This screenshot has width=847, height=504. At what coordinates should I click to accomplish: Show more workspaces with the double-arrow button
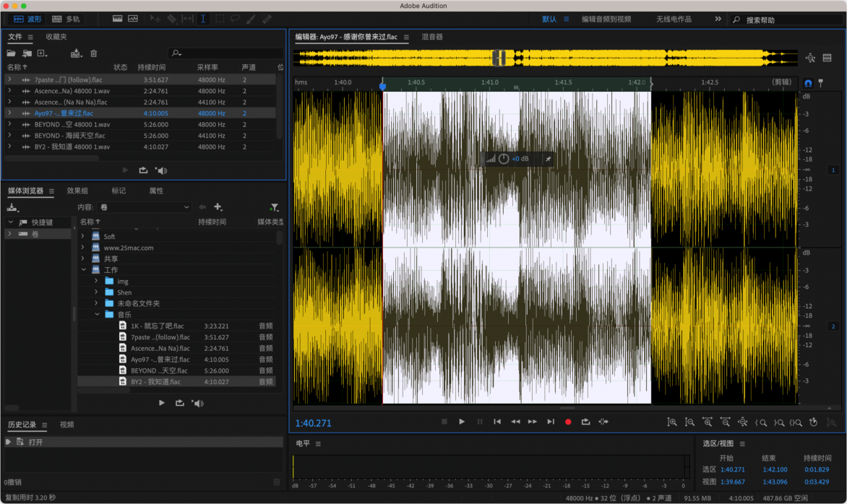tap(718, 19)
